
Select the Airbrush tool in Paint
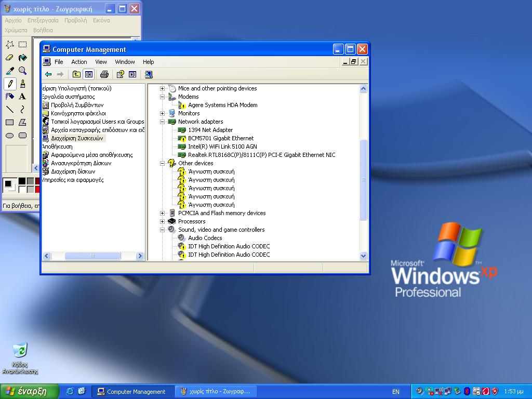tap(10, 96)
